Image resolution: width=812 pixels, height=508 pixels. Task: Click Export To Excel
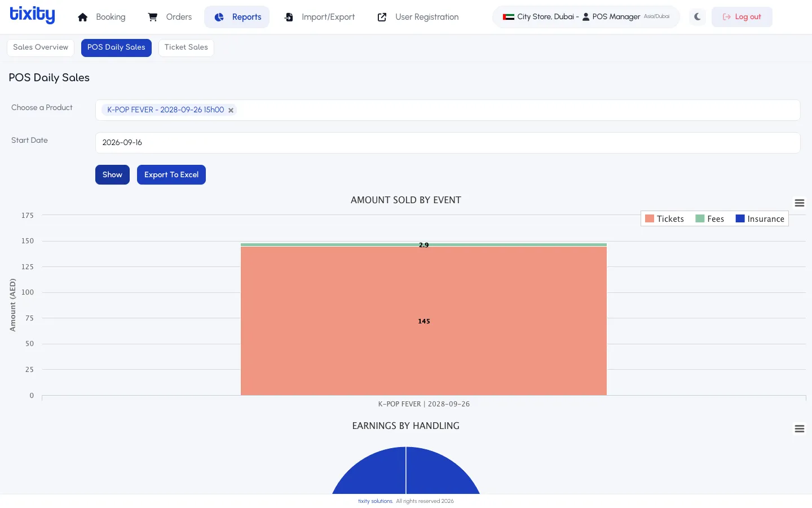pyautogui.click(x=171, y=174)
